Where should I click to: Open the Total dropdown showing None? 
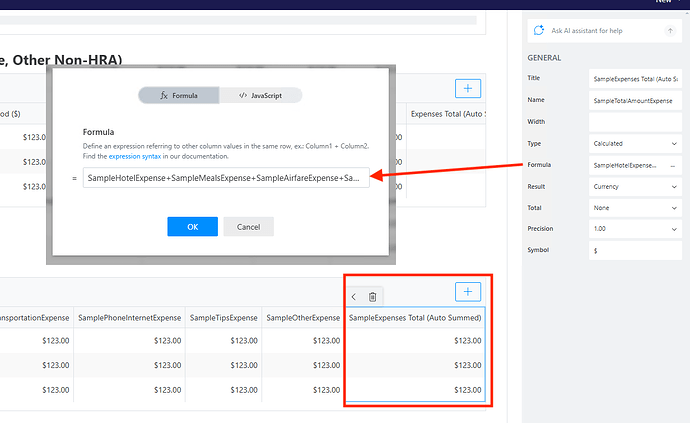635,207
